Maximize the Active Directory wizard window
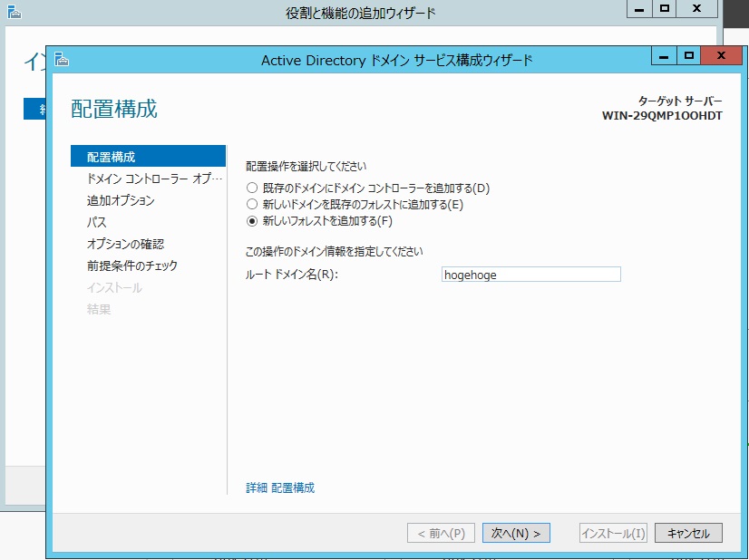This screenshot has width=749, height=560. [688, 55]
